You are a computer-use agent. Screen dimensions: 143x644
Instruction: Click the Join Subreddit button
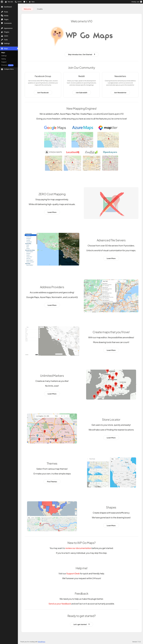tap(82, 93)
